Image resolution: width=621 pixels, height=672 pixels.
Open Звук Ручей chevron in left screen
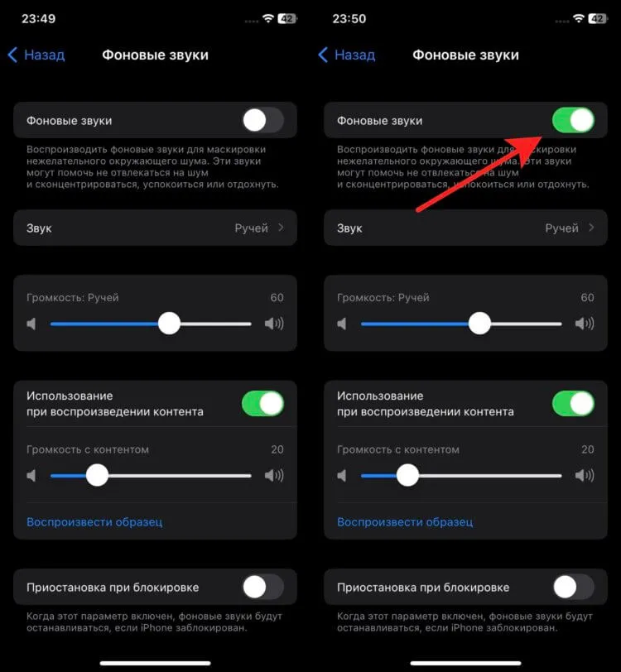[x=281, y=228]
